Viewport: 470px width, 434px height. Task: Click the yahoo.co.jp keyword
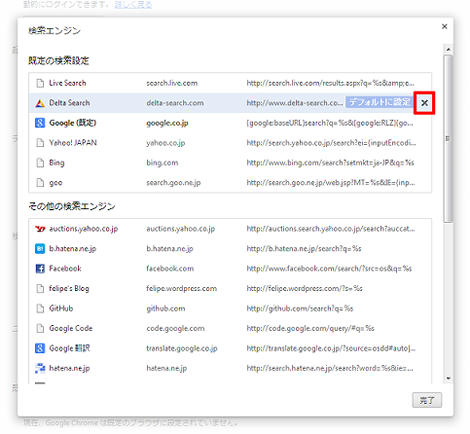[x=166, y=143]
